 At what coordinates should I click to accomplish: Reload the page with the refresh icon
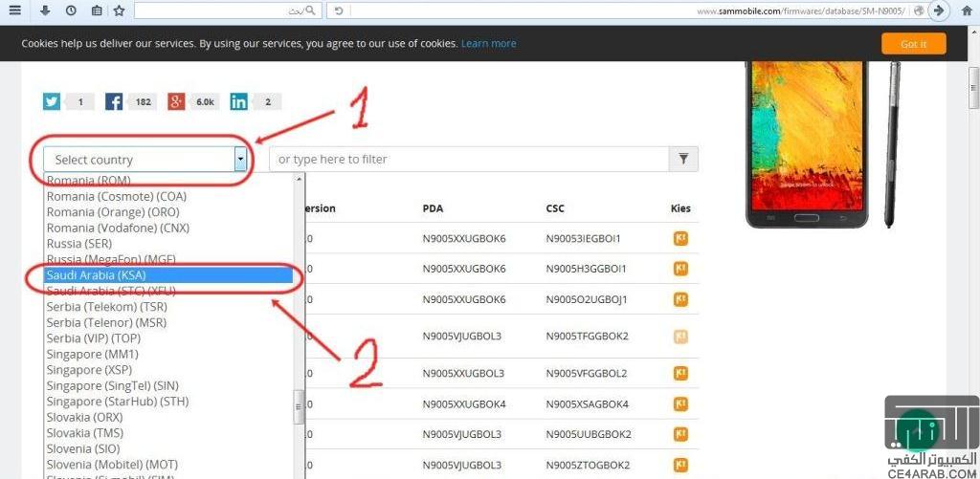pos(338,11)
